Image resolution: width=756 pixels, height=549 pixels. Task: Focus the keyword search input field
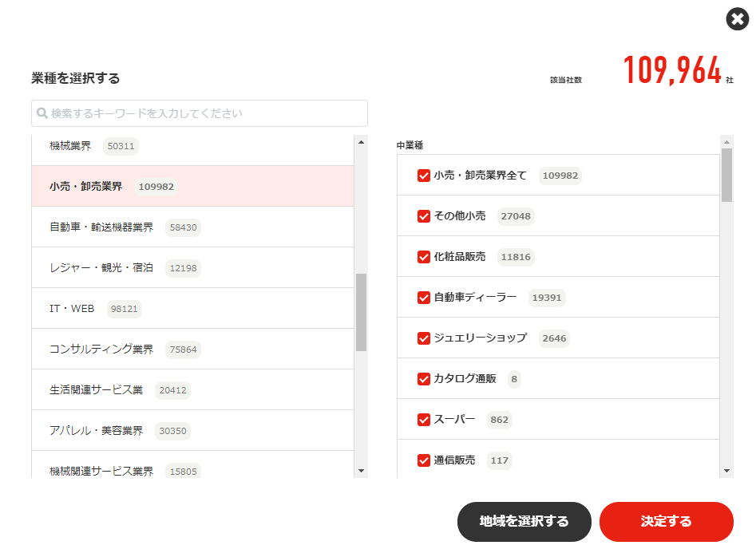(x=200, y=113)
